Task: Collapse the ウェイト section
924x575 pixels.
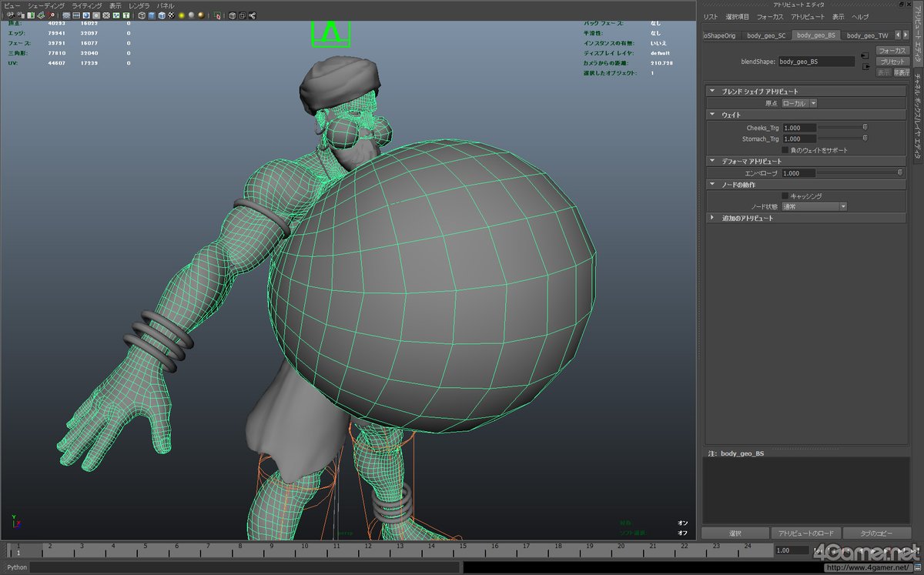Action: pos(806,115)
